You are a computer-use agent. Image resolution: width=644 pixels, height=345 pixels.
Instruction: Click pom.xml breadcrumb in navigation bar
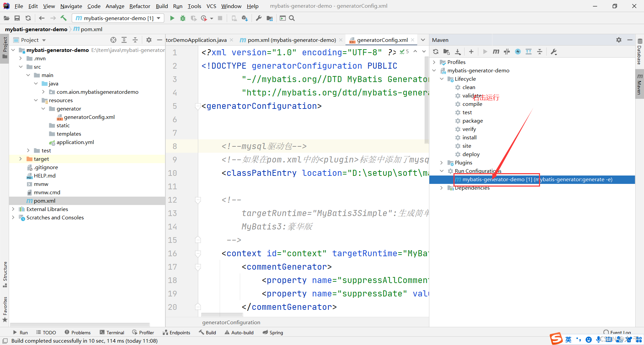coord(88,29)
